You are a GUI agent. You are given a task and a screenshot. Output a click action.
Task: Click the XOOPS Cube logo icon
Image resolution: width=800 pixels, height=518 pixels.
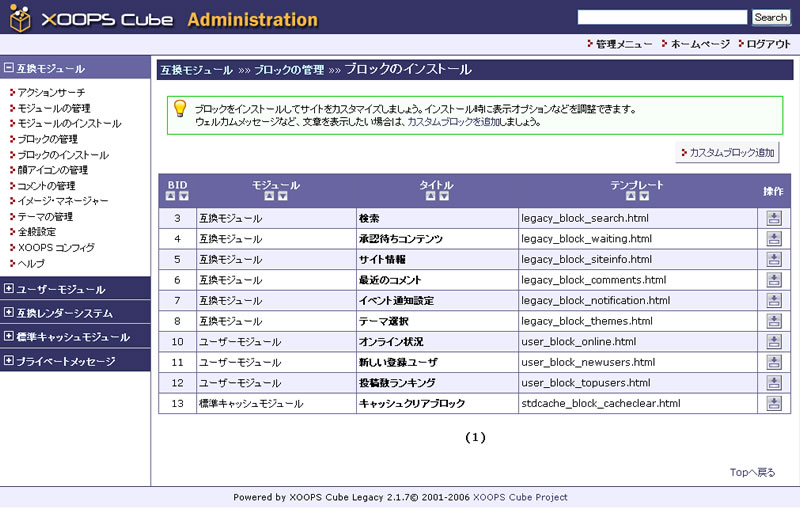[x=20, y=18]
